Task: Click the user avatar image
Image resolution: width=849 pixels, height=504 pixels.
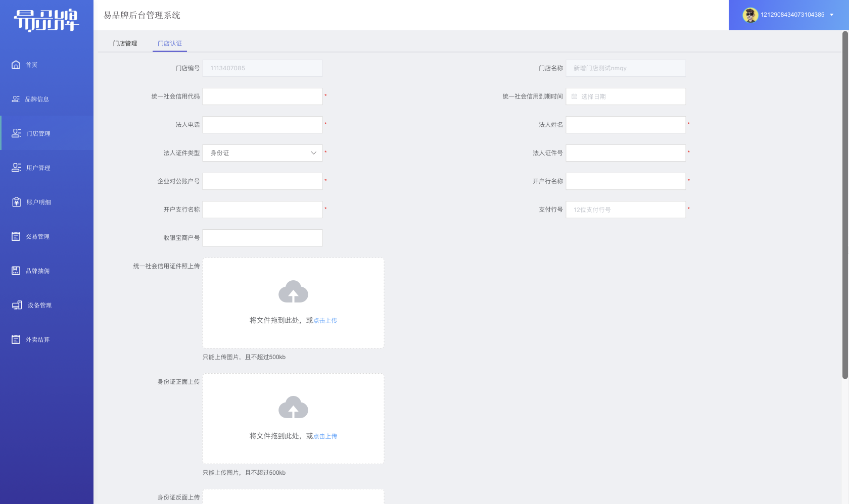Action: click(750, 15)
